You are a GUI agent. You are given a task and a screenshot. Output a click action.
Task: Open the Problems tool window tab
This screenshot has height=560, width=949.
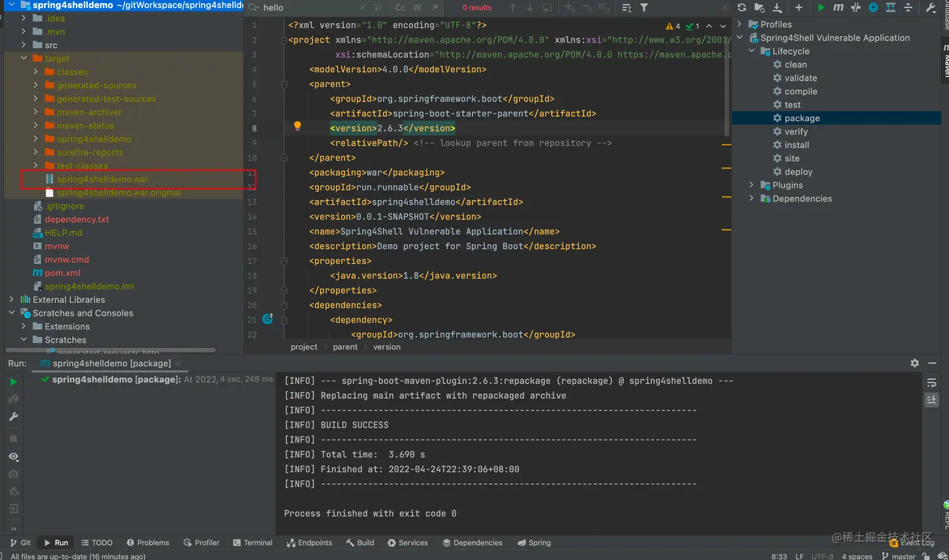pos(148,542)
